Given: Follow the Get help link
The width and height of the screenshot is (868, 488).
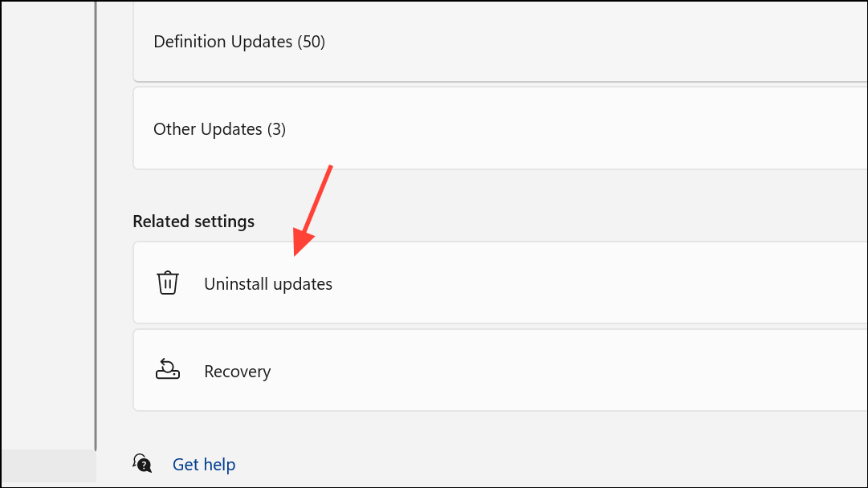Looking at the screenshot, I should [x=204, y=465].
